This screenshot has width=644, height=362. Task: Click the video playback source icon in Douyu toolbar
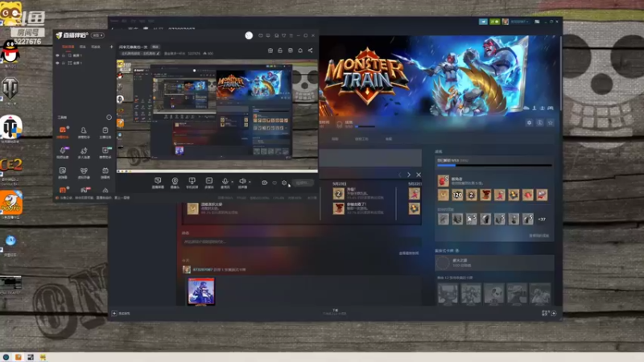point(209,180)
